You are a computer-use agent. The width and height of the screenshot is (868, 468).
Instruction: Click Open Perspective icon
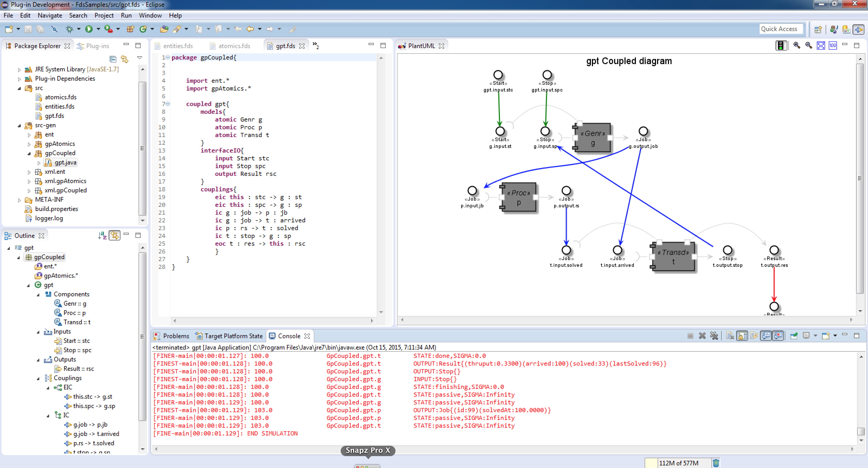818,29
